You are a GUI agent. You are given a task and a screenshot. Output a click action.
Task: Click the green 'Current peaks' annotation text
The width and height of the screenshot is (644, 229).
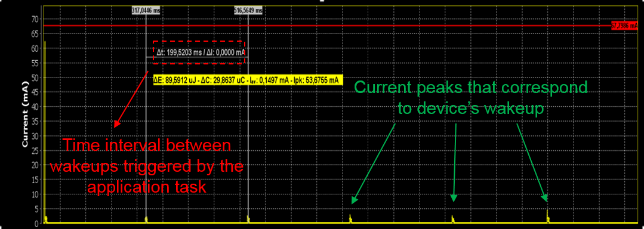click(471, 98)
